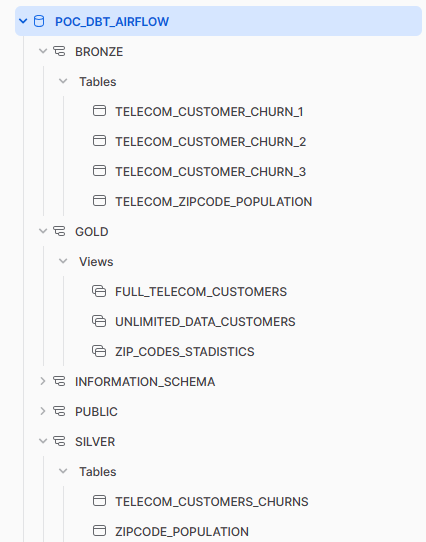Collapse the BRONZE schema chevron
Viewport: 426px width, 542px height.
pos(43,52)
